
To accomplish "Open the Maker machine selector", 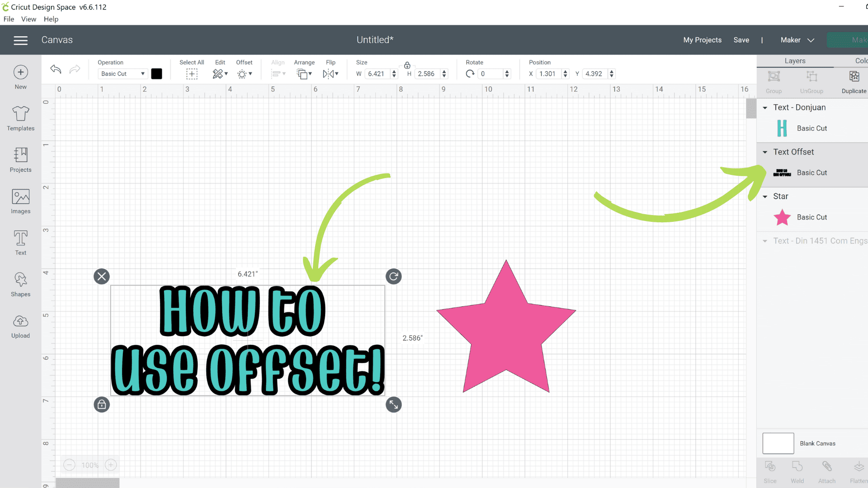I will (x=797, y=40).
